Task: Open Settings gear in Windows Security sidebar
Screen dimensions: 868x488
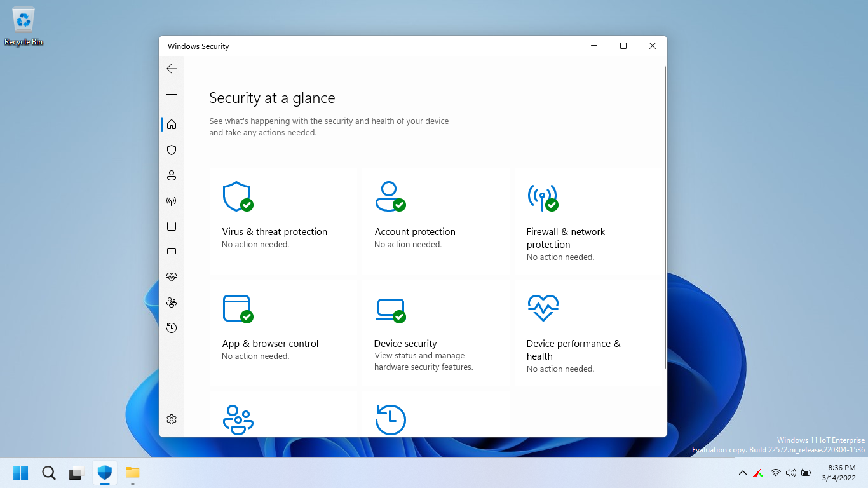Action: click(172, 419)
